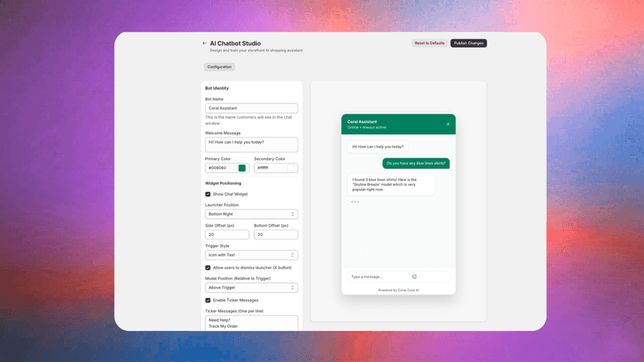Click the back arrow beside AI Chatbot Studio
The image size is (644, 362).
pyautogui.click(x=204, y=43)
